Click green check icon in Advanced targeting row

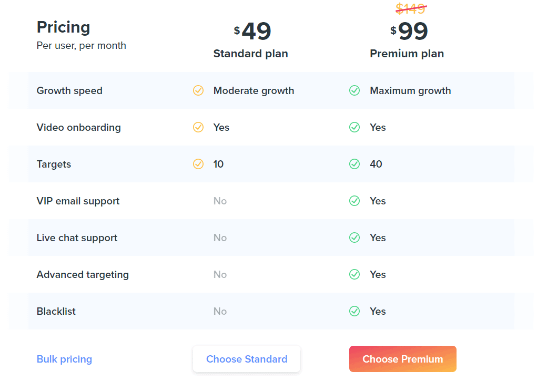[354, 274]
